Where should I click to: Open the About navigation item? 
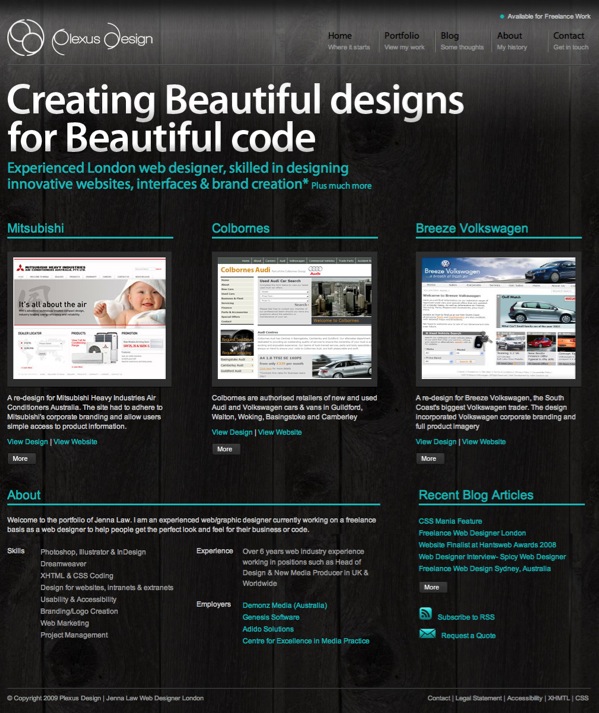point(512,40)
